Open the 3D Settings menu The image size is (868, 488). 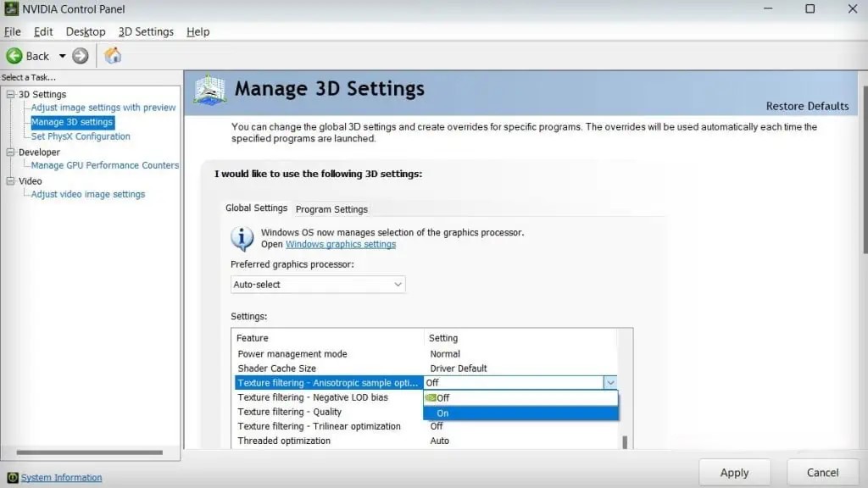[x=146, y=31]
